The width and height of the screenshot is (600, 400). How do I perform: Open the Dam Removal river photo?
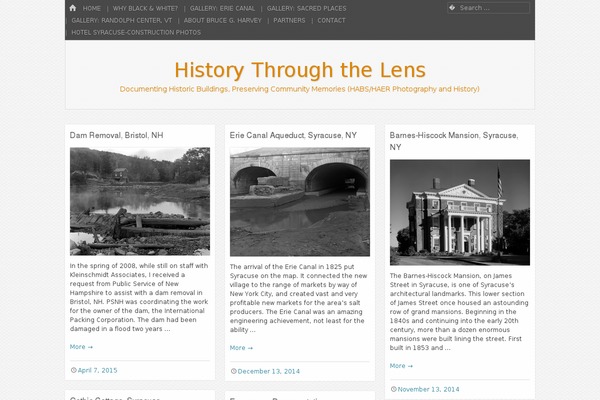pyautogui.click(x=140, y=201)
